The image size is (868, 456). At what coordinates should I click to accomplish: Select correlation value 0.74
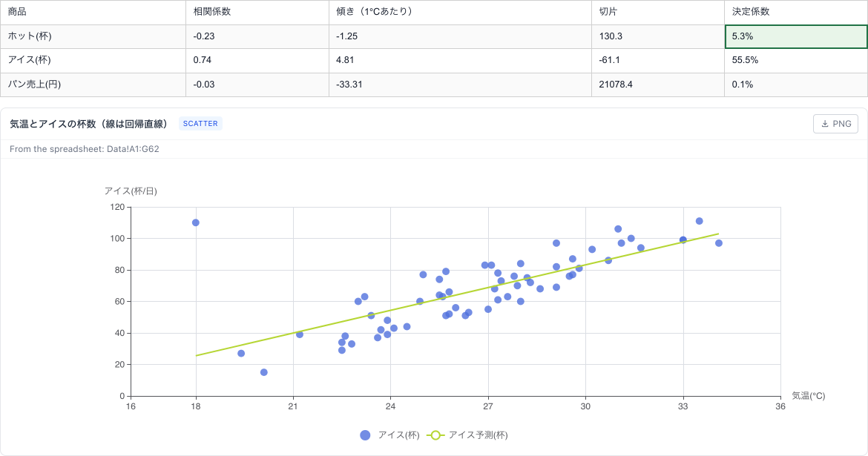(257, 60)
